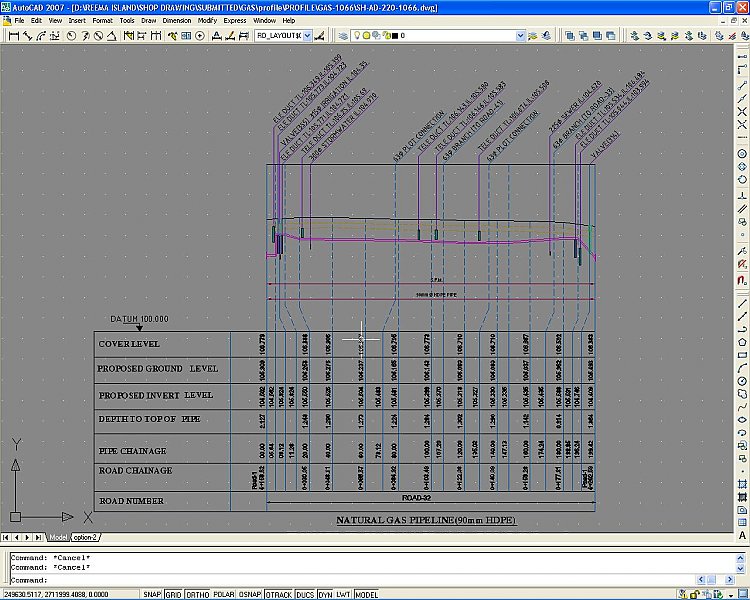Toggle OSNAP in the status bar

pos(251,594)
